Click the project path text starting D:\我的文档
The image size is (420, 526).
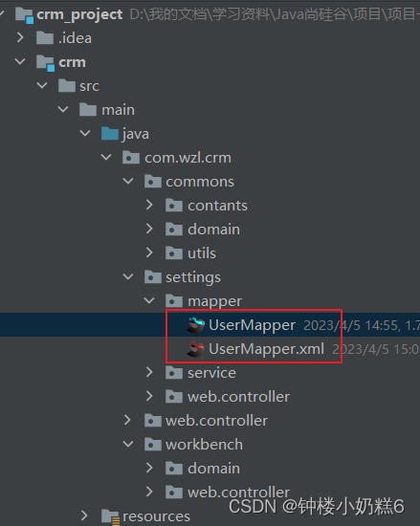275,14
